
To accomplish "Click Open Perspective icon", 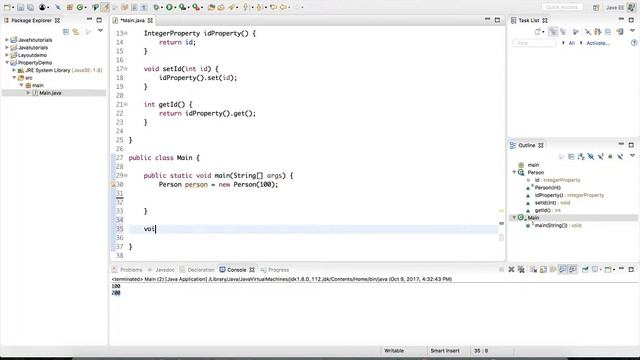I will (x=596, y=7).
